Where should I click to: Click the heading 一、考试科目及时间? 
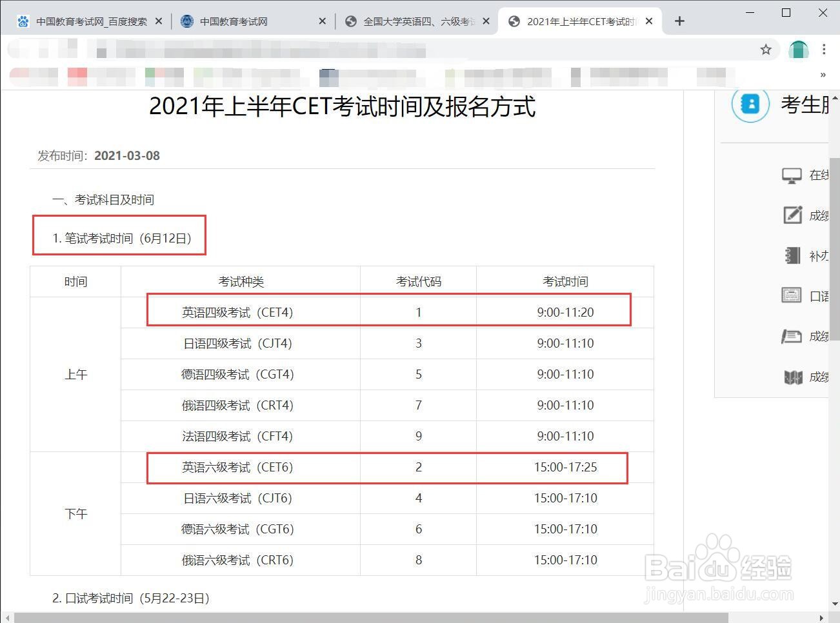click(x=103, y=200)
